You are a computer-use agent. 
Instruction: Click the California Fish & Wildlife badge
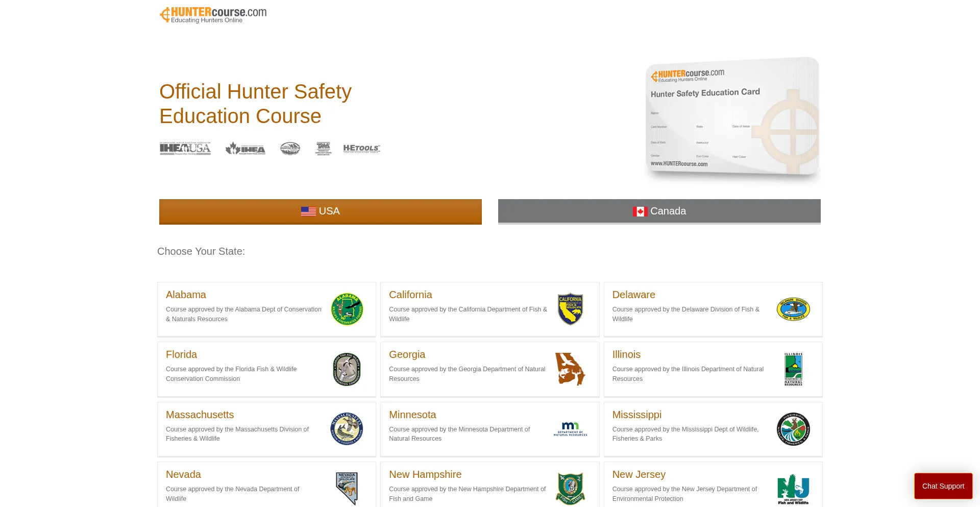point(570,309)
